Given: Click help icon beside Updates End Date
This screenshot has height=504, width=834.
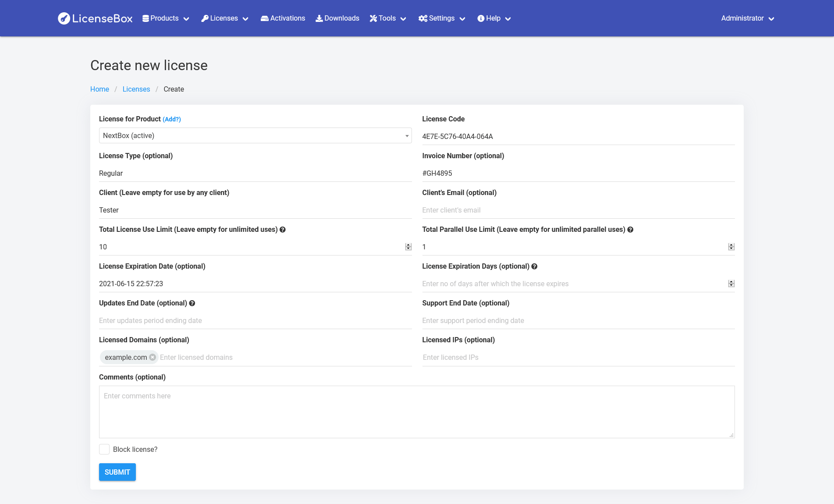Looking at the screenshot, I should 192,303.
